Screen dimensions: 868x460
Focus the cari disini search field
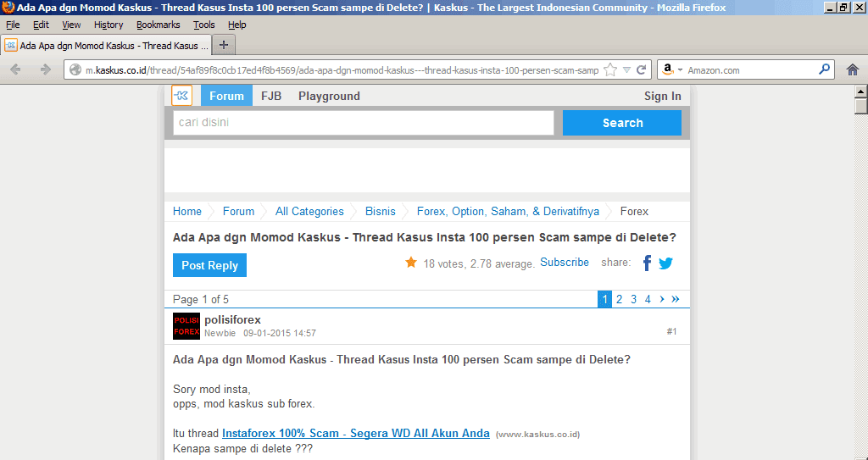pos(364,122)
